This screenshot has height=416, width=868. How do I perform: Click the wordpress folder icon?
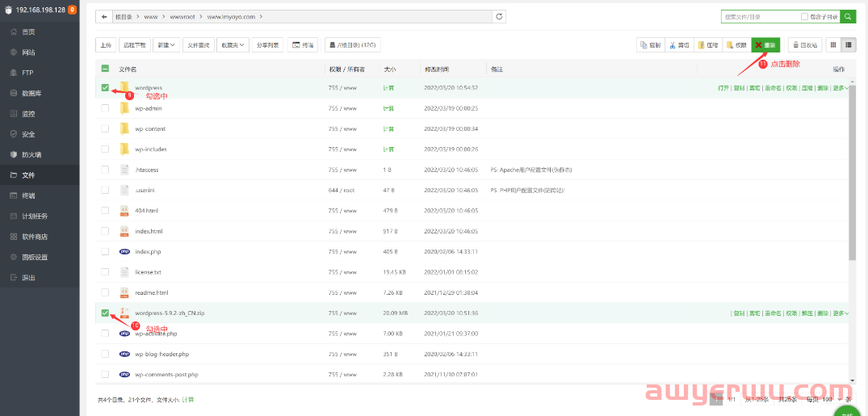pos(124,87)
